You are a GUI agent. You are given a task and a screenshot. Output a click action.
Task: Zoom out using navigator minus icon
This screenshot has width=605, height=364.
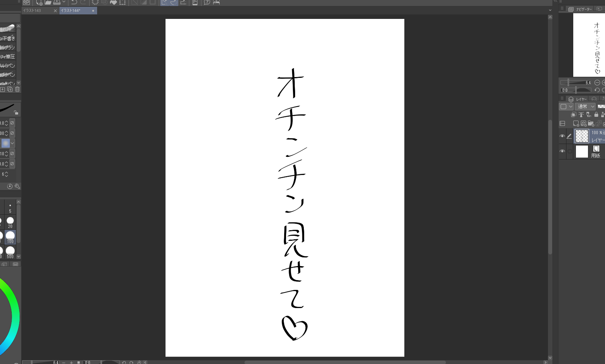597,82
